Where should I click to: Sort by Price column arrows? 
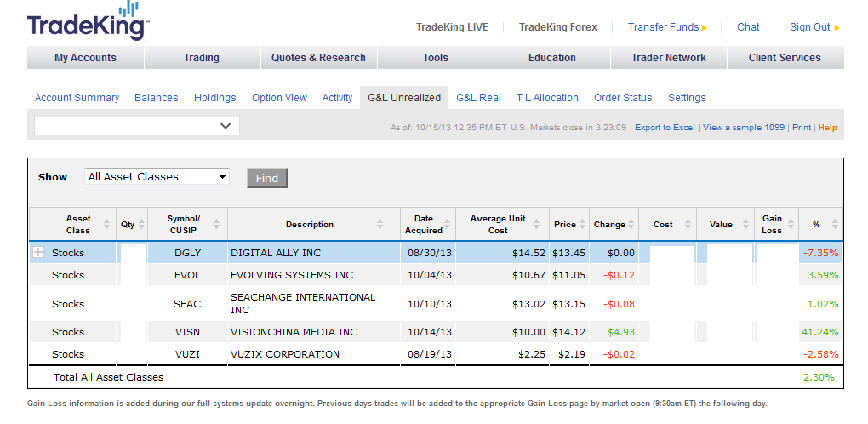tap(582, 224)
